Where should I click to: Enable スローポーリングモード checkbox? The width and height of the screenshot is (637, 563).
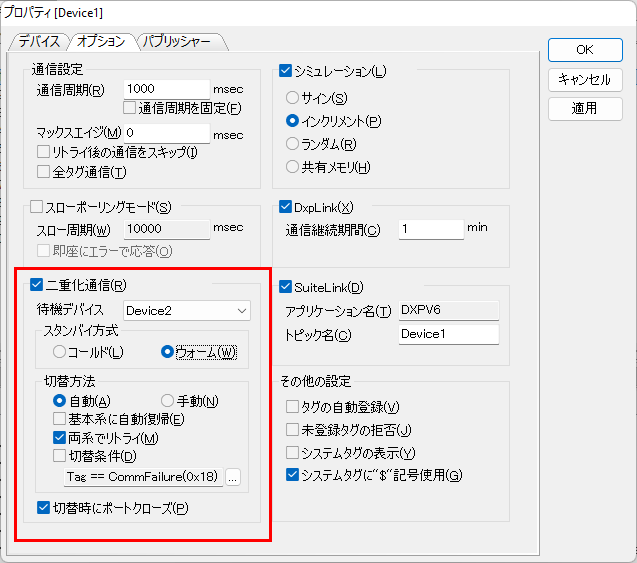(x=38, y=208)
